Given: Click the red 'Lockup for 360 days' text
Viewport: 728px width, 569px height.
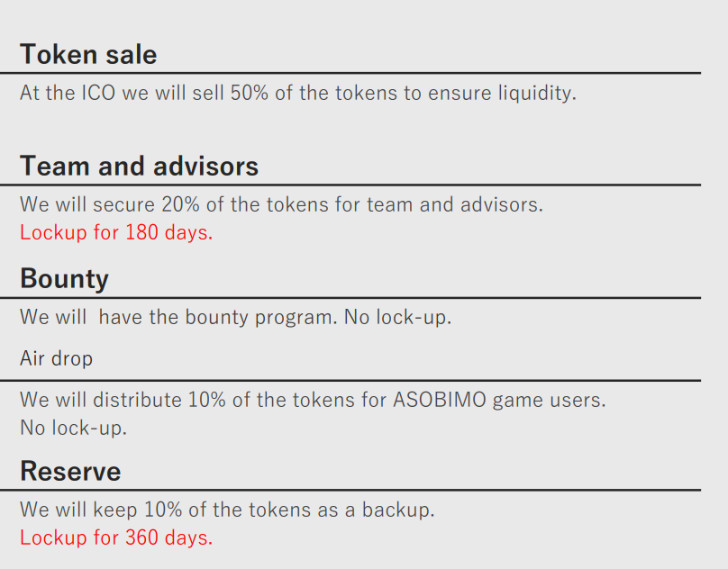Looking at the screenshot, I should 116,538.
